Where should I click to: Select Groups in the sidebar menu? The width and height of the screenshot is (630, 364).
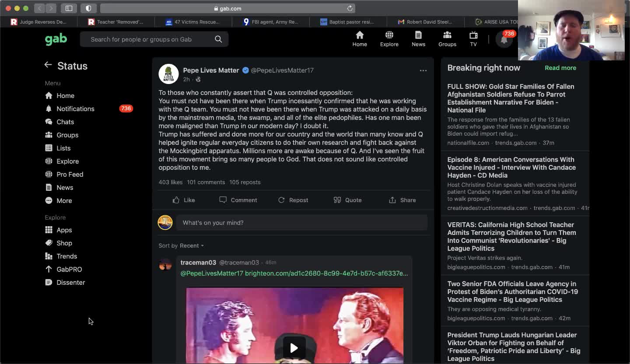click(x=62, y=135)
